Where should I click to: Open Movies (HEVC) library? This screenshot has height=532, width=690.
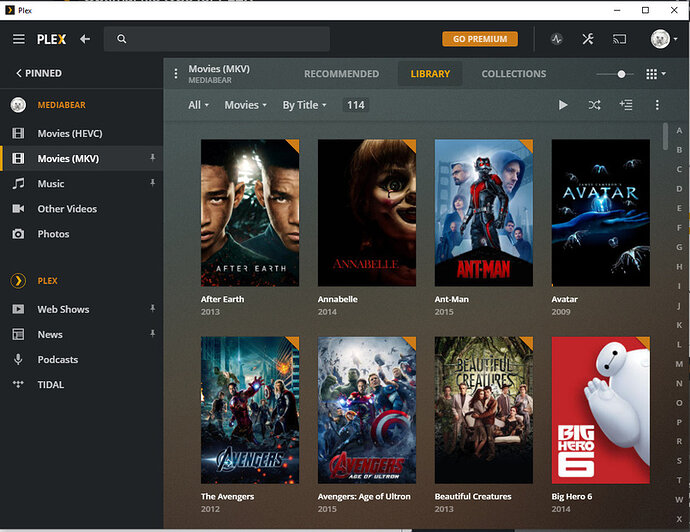[x=70, y=133]
